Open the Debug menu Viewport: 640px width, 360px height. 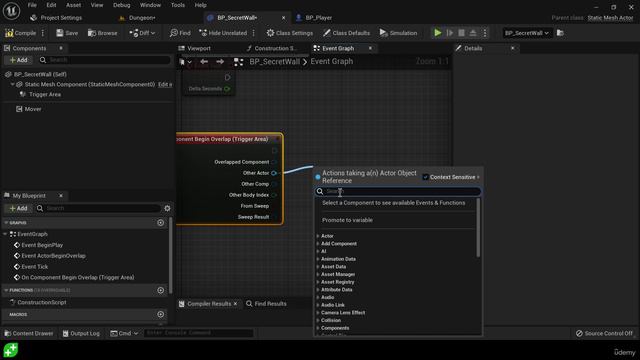(122, 5)
